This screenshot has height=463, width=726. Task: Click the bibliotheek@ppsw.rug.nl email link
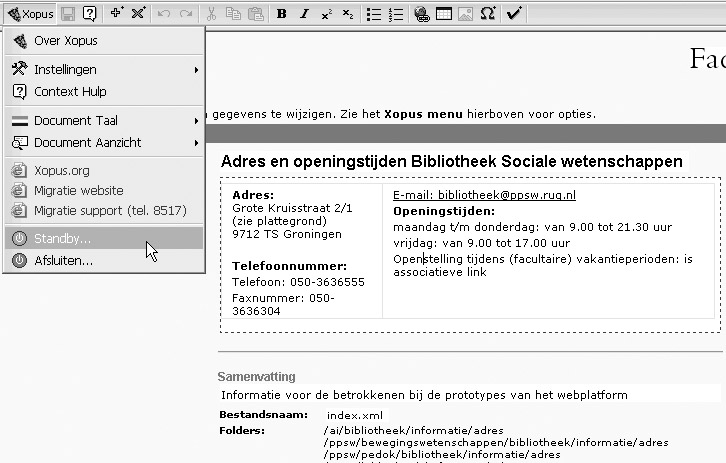point(484,195)
